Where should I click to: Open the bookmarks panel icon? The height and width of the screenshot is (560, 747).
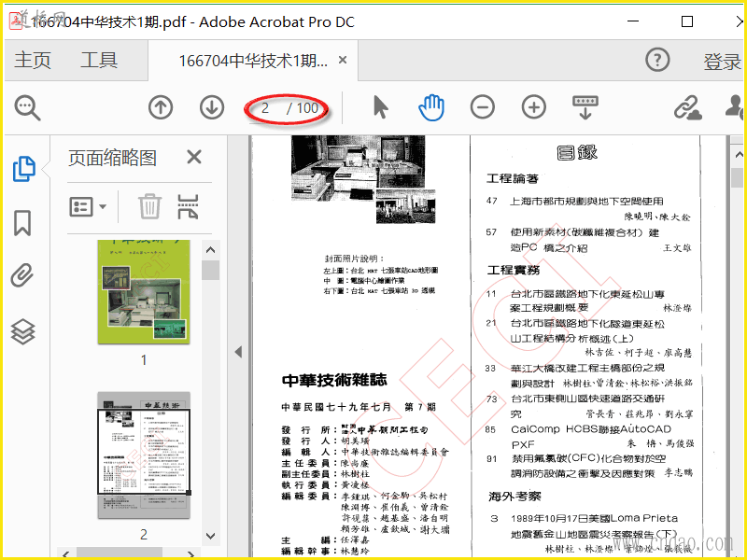coord(22,222)
